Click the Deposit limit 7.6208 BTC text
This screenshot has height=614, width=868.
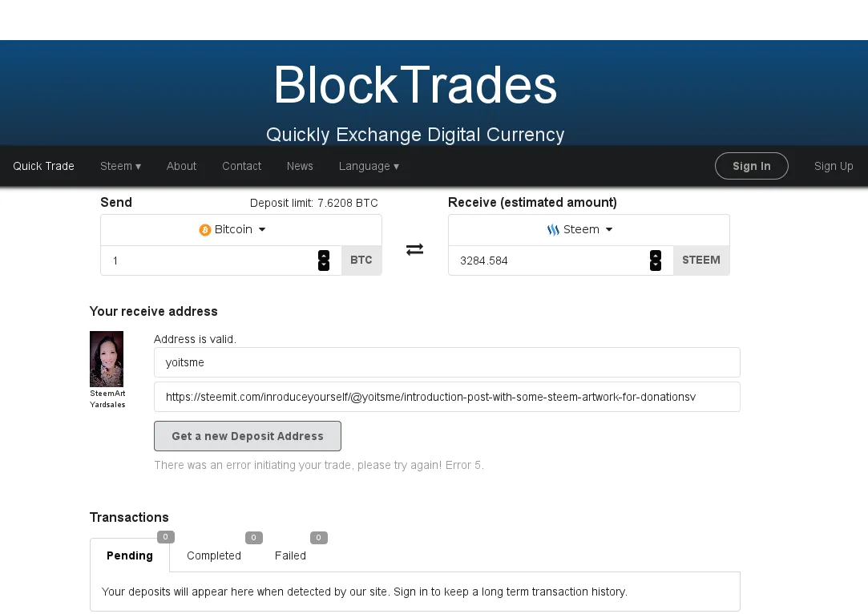314,203
